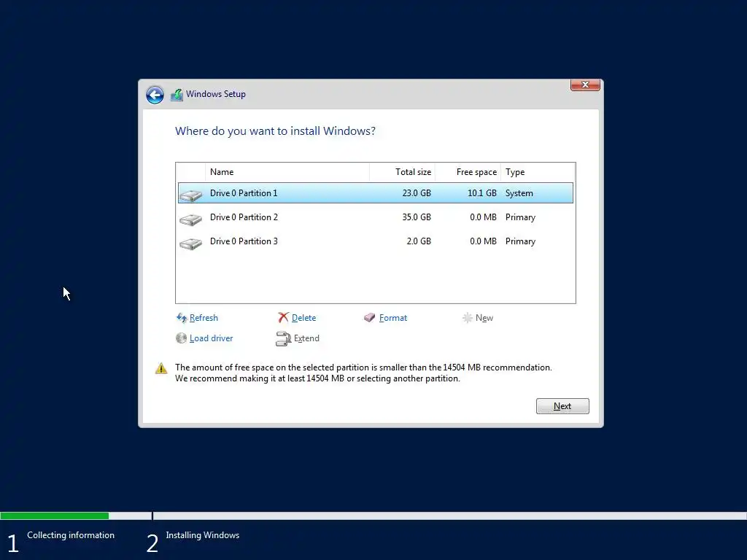This screenshot has width=747, height=560.
Task: Click the Primary type cell of Partition 2
Action: tap(520, 217)
